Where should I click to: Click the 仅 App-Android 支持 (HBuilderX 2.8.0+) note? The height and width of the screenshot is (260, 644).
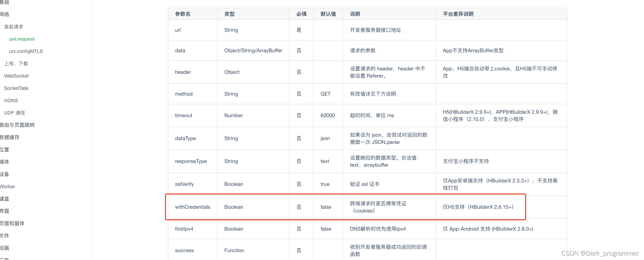[488, 229]
